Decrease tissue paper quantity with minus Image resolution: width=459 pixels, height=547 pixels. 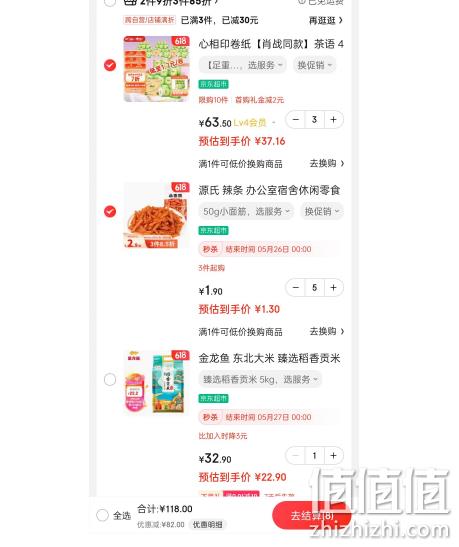(295, 120)
